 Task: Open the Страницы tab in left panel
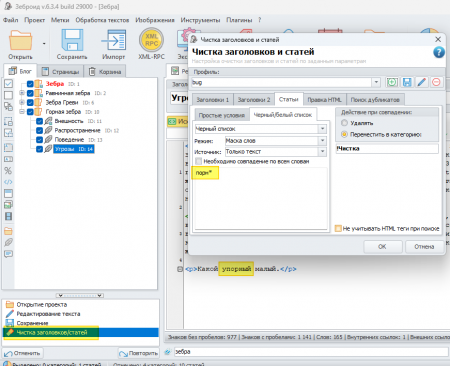(61, 72)
